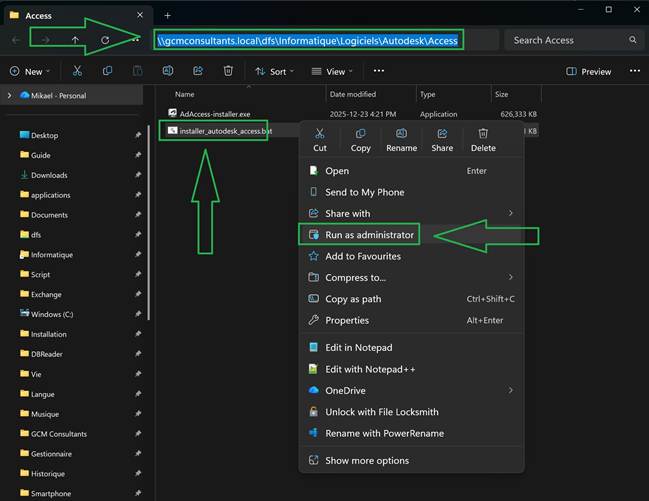Select Send to My Phone
Screen dimensions: 649x501
coord(412,192)
